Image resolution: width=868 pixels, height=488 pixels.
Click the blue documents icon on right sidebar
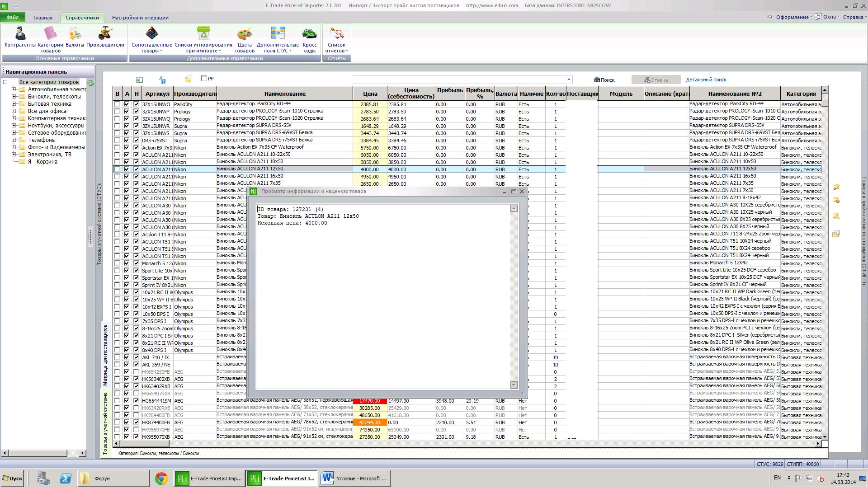836,234
